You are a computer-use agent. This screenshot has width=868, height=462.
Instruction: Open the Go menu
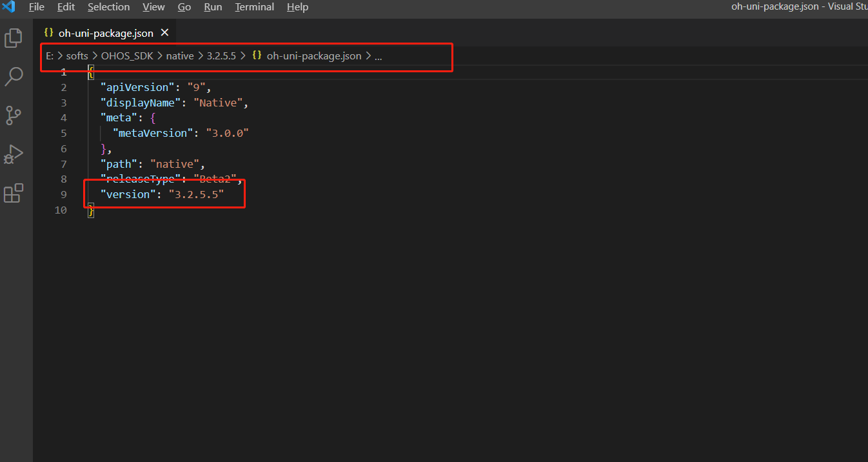(184, 7)
